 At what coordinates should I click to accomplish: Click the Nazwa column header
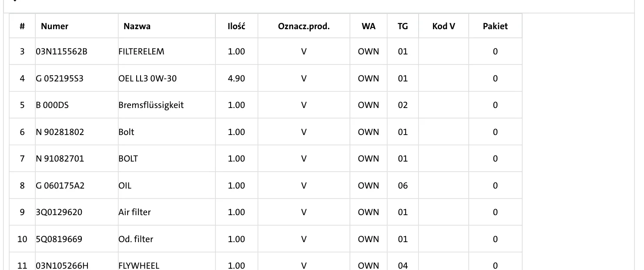click(137, 26)
